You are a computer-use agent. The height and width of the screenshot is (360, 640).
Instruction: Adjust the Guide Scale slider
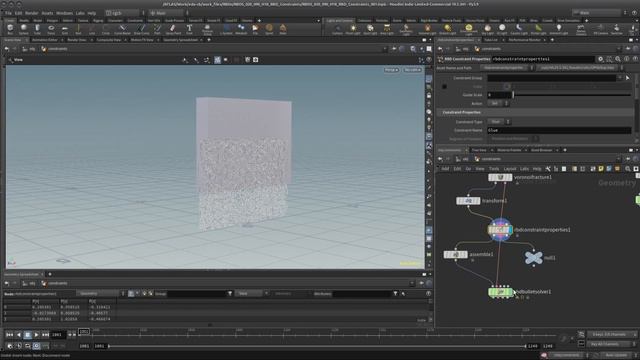(x=572, y=95)
